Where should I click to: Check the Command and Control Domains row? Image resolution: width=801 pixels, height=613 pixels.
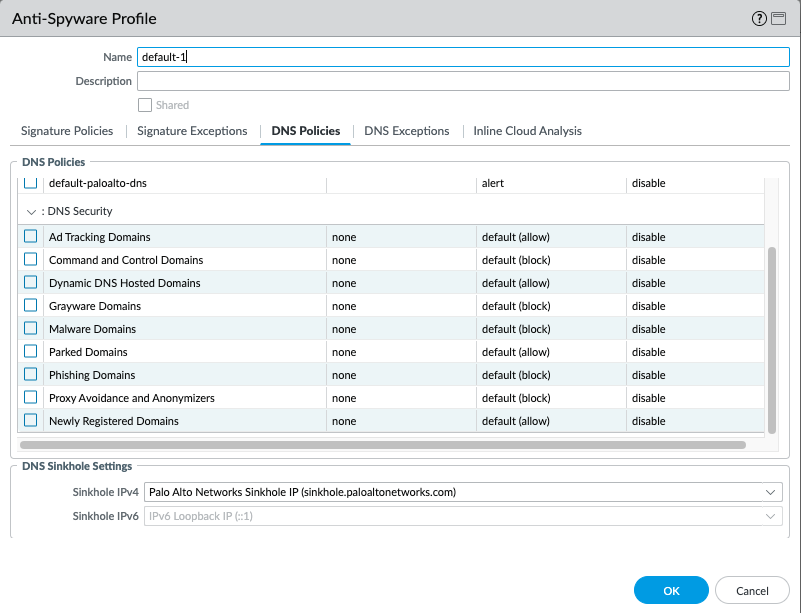click(x=29, y=260)
